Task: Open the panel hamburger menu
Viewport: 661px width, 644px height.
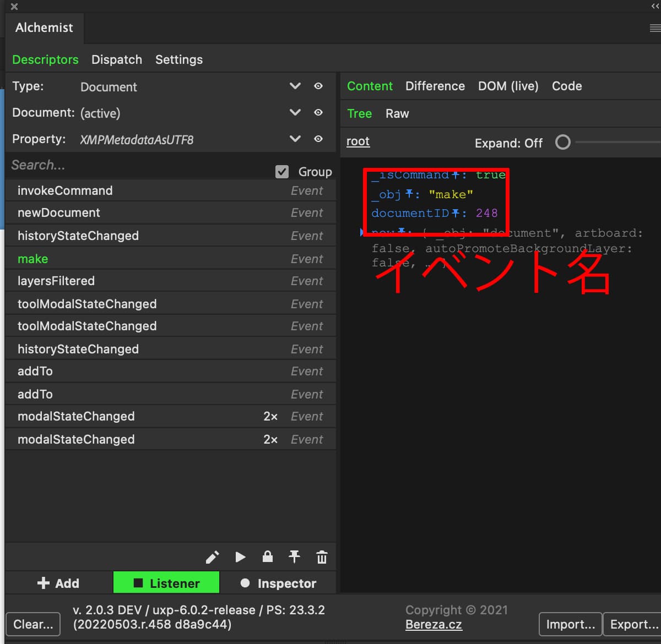Action: click(x=654, y=28)
